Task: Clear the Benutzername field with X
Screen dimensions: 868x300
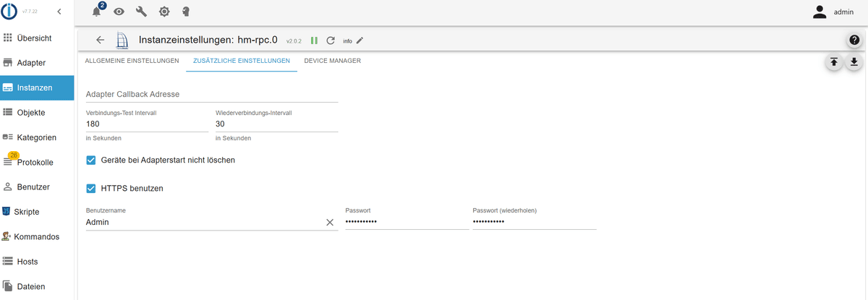Action: coord(330,222)
